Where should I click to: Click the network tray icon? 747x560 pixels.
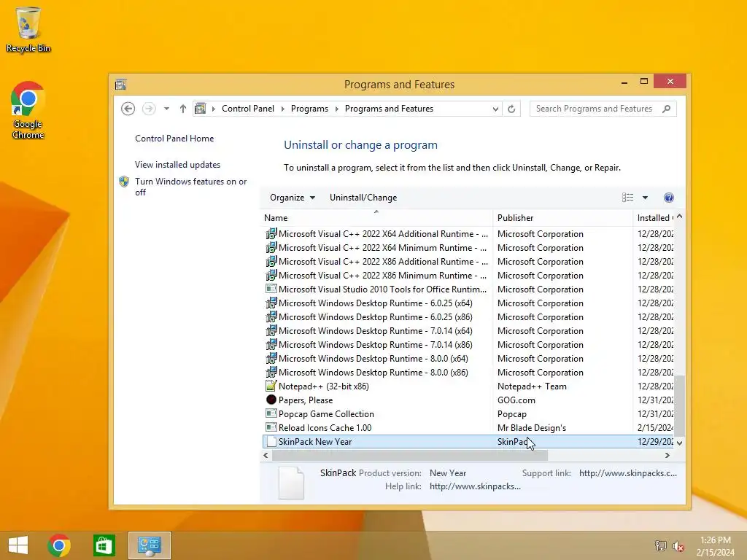coord(660,545)
